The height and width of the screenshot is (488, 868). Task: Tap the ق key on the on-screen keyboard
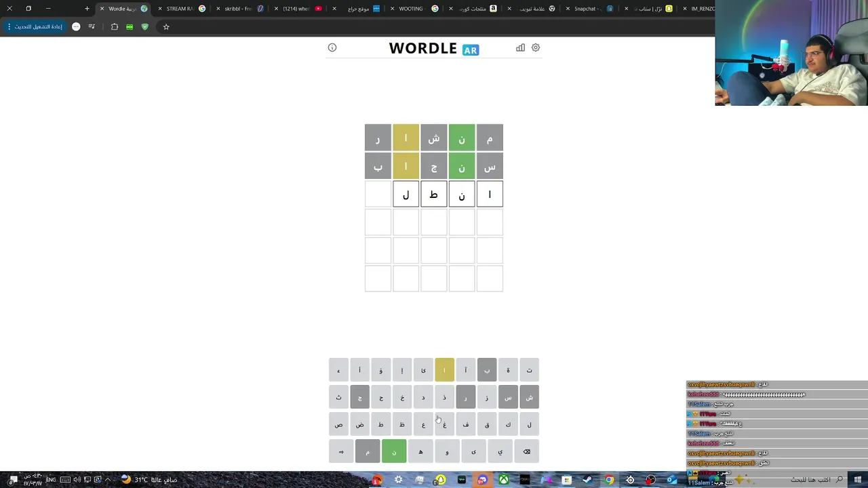tap(487, 424)
